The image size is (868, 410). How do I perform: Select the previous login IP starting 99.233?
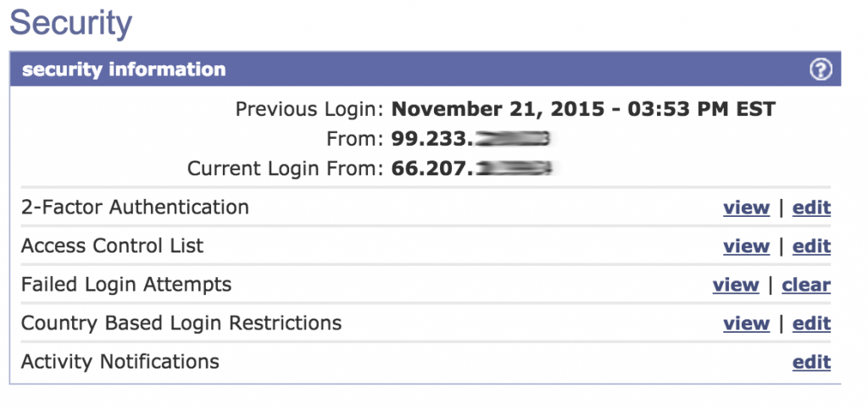(470, 139)
